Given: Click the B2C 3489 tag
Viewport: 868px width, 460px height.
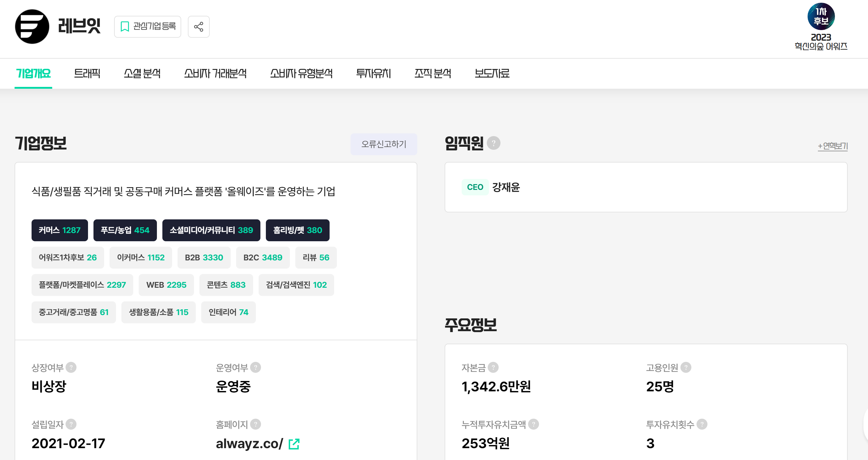Looking at the screenshot, I should (263, 258).
